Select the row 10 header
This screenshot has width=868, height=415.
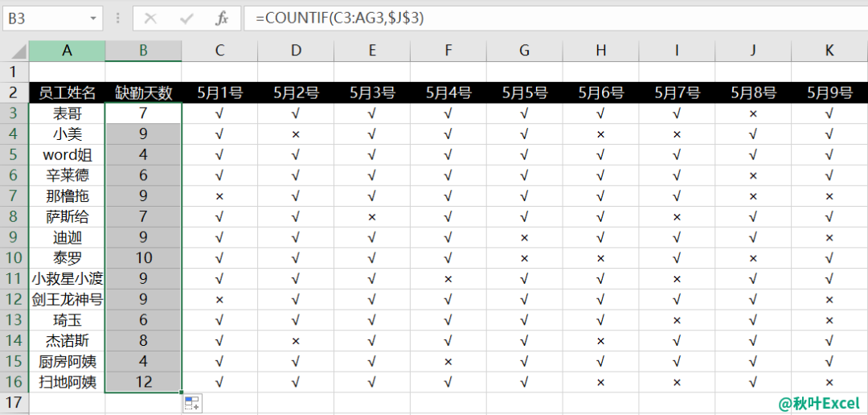[x=14, y=257]
